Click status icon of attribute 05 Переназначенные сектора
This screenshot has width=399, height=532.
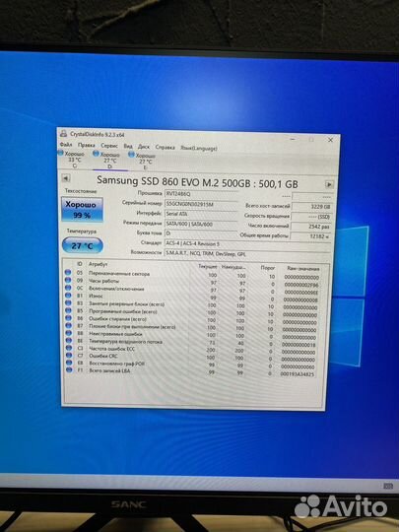point(68,272)
